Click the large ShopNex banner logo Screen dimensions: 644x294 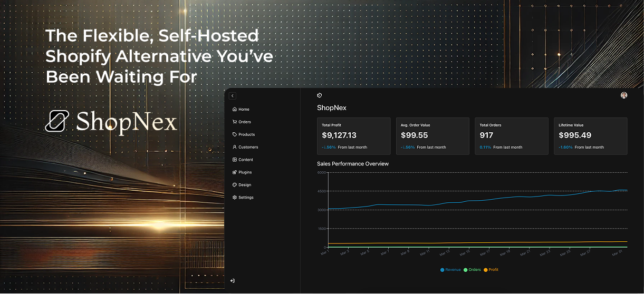pyautogui.click(x=111, y=122)
